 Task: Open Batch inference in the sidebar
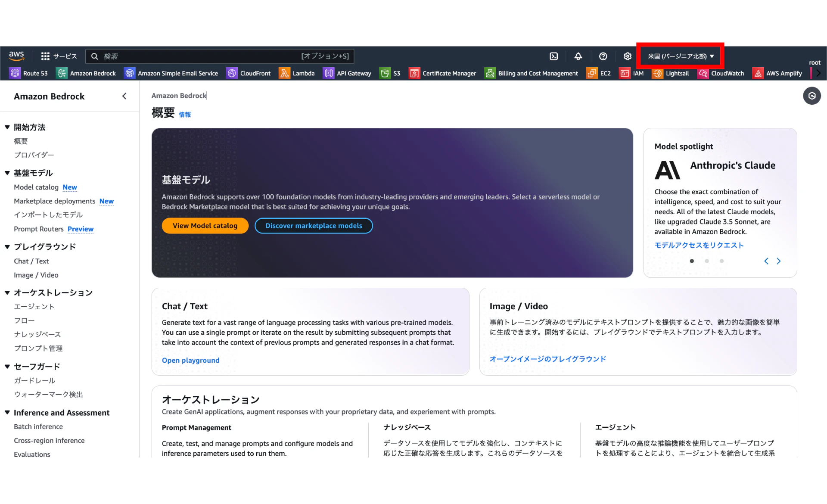[38, 426]
